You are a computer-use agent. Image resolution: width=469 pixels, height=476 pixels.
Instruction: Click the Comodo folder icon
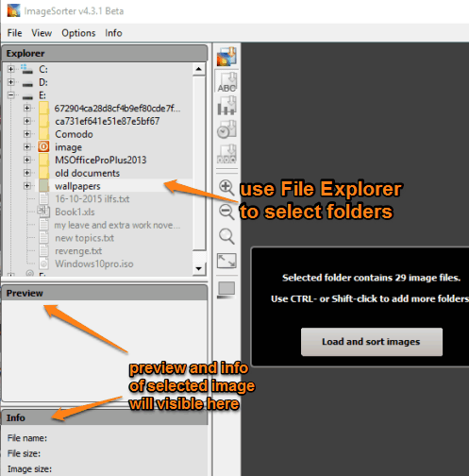(x=43, y=134)
